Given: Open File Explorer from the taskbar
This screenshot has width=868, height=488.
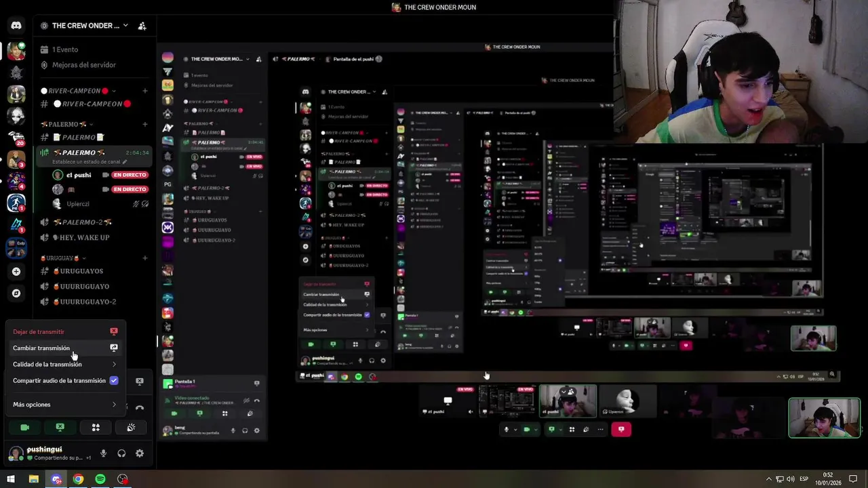Looking at the screenshot, I should tap(33, 479).
